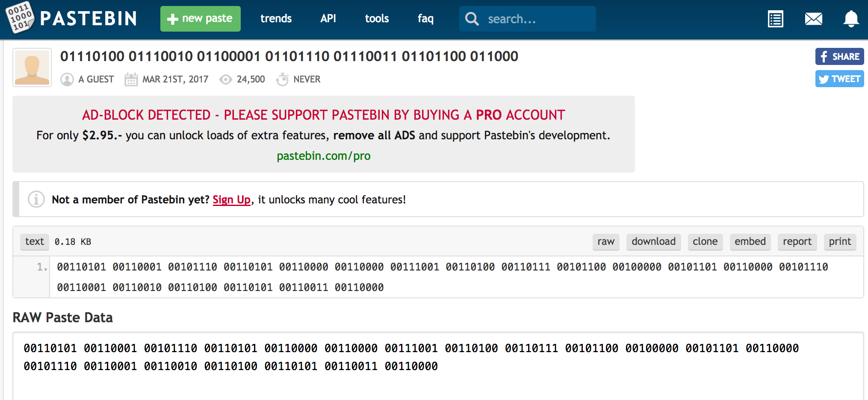Screen dimensions: 868x400
Task: Click the text syntax label button
Action: click(35, 242)
